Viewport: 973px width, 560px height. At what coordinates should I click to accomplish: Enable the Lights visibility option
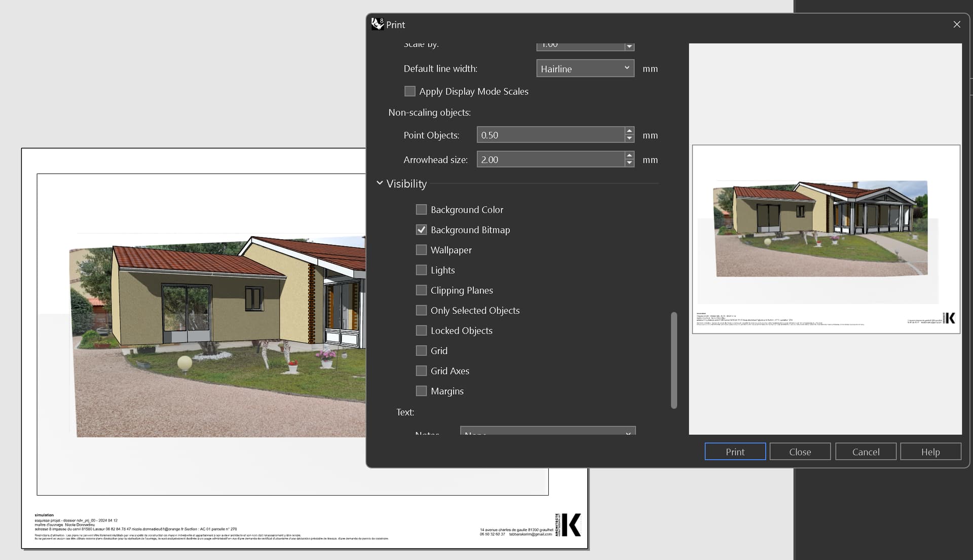pyautogui.click(x=421, y=270)
